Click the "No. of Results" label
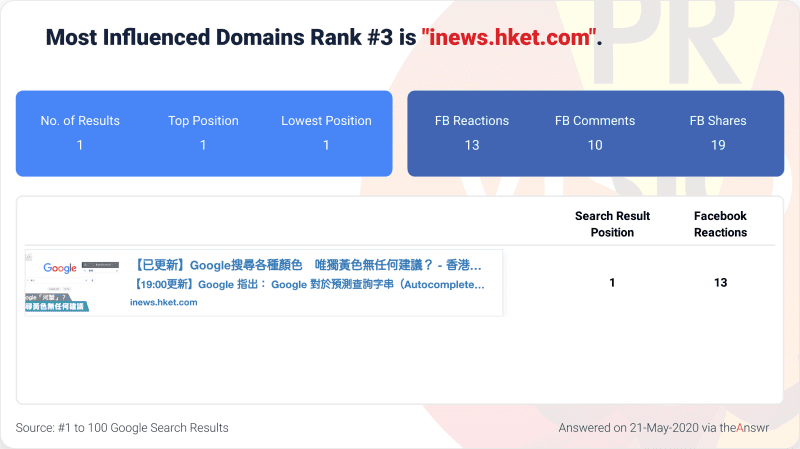This screenshot has height=449, width=800. [x=80, y=121]
